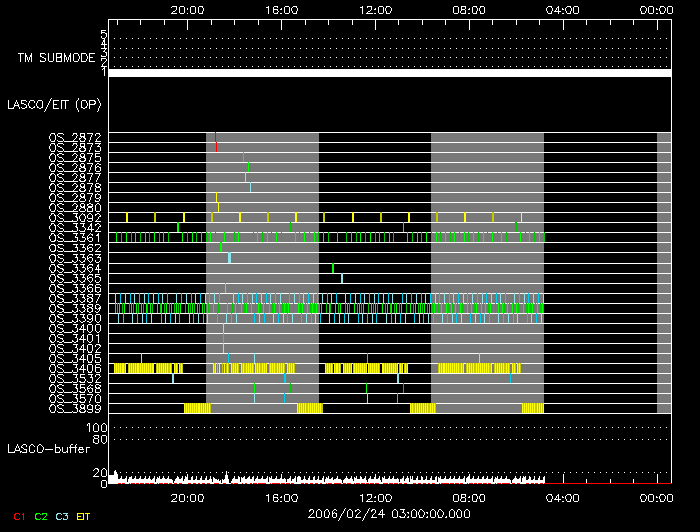Click the bottom axis 00:00 label

pos(656,498)
